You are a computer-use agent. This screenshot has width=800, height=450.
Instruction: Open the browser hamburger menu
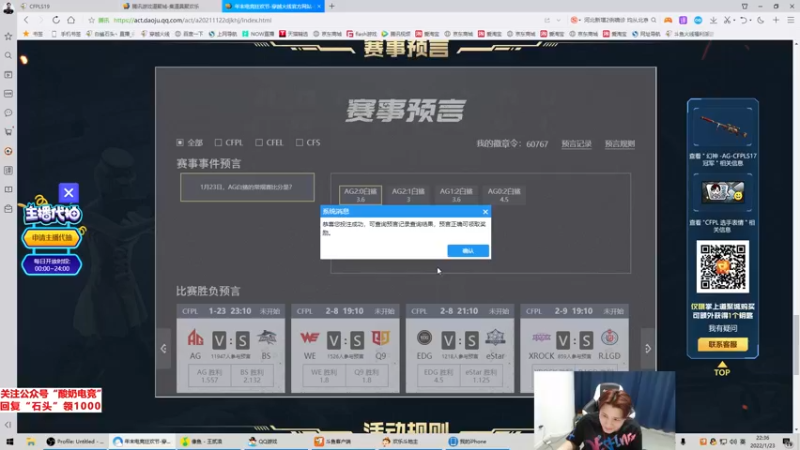pyautogui.click(x=791, y=20)
